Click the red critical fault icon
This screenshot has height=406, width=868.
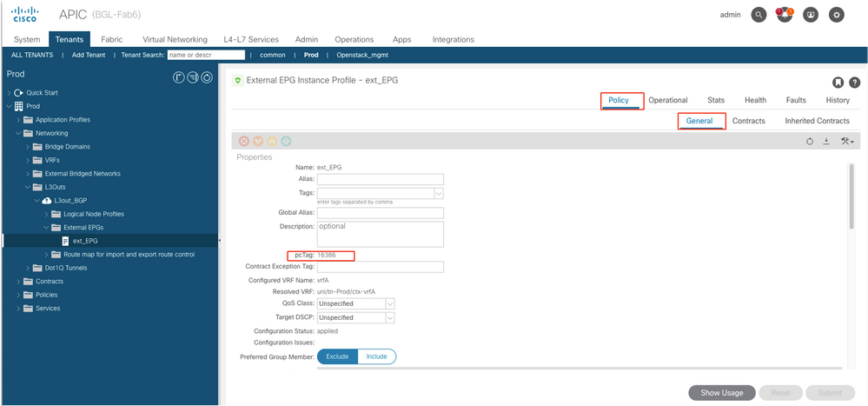(x=244, y=141)
